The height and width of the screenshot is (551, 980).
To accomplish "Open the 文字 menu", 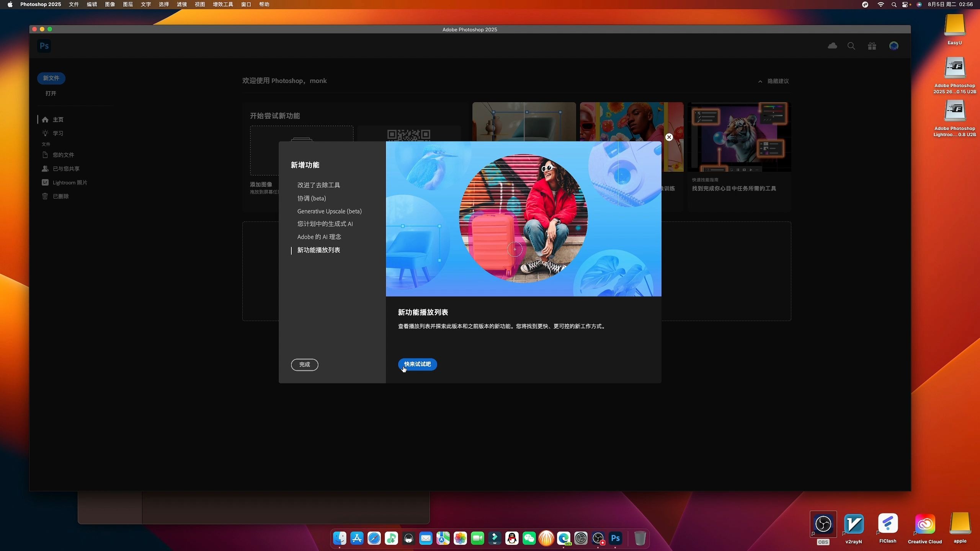I will 146,5.
